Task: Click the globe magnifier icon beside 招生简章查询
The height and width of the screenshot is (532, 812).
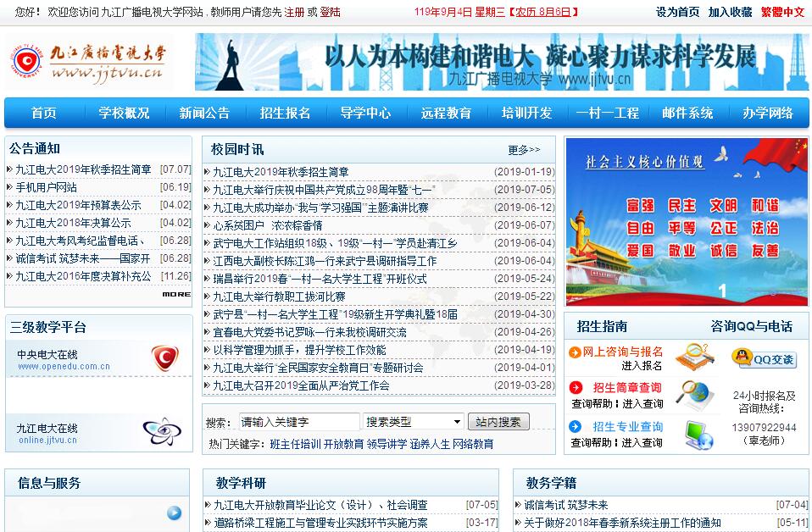Action: 695,396
